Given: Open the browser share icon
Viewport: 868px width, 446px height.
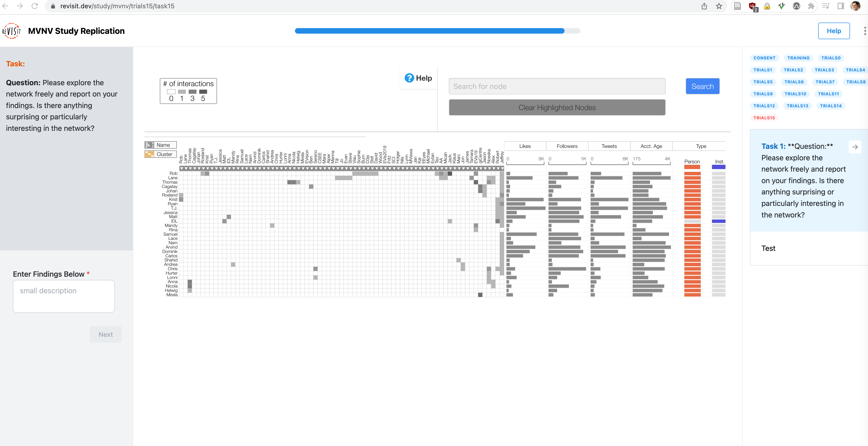Looking at the screenshot, I should pos(704,6).
